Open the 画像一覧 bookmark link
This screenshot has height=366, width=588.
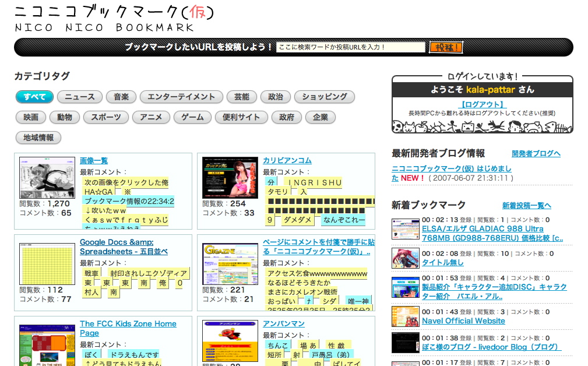point(94,160)
